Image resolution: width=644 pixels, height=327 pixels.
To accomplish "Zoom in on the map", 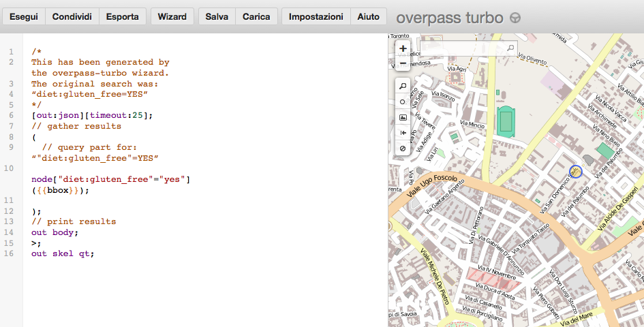I will (x=403, y=48).
